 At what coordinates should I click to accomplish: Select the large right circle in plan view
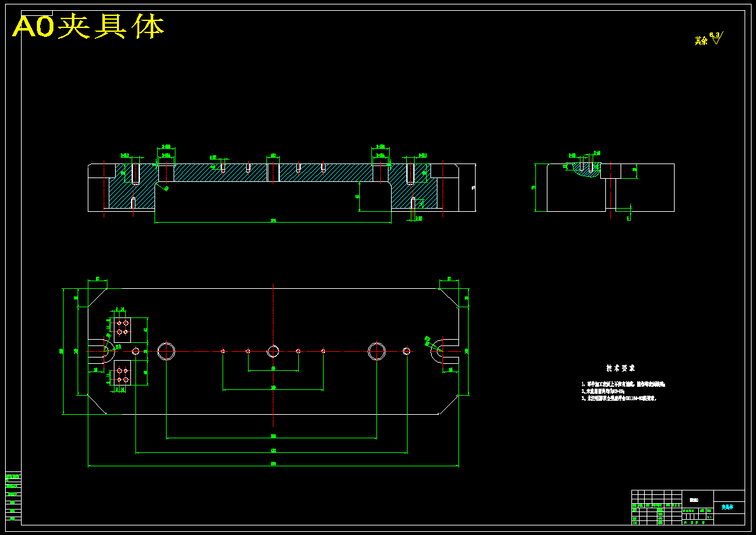tap(376, 351)
